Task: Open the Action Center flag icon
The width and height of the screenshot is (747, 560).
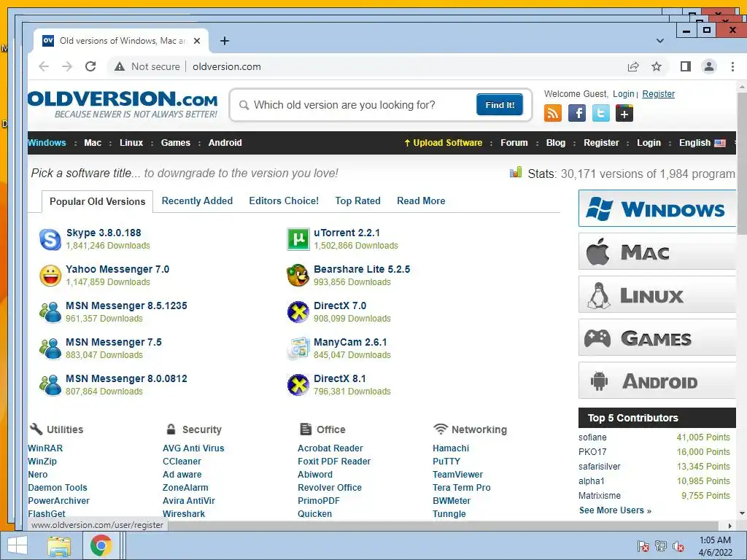Action: (643, 546)
